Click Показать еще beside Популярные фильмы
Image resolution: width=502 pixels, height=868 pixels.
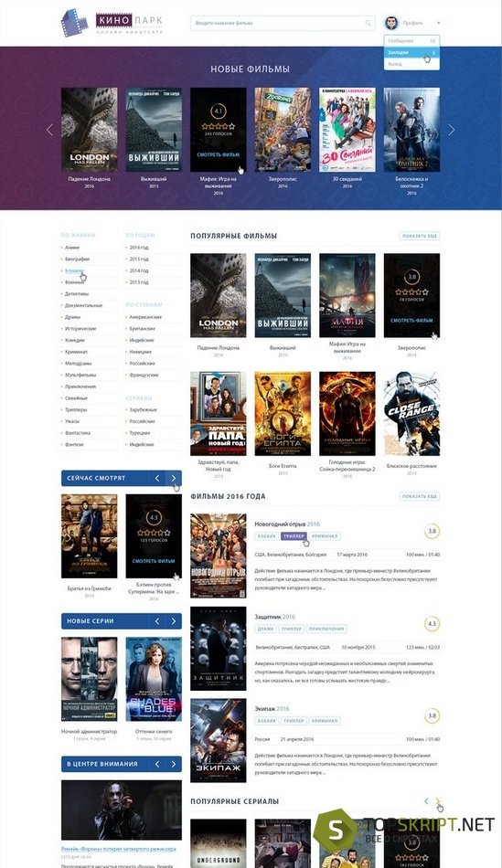click(420, 236)
